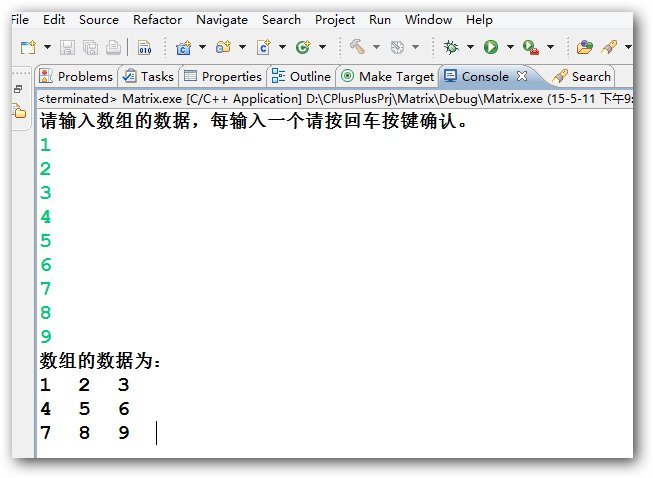Screen dimensions: 653x478
Task: Expand the New Source Folder dropdown arrow
Action: click(242, 47)
